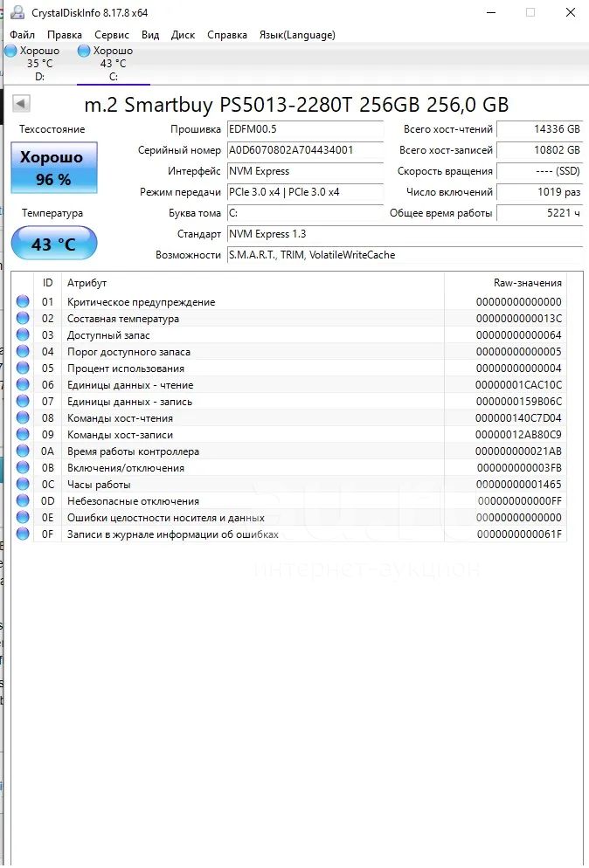The width and height of the screenshot is (589, 868).
Task: Click the 43 °C temperature button
Action: 54,244
